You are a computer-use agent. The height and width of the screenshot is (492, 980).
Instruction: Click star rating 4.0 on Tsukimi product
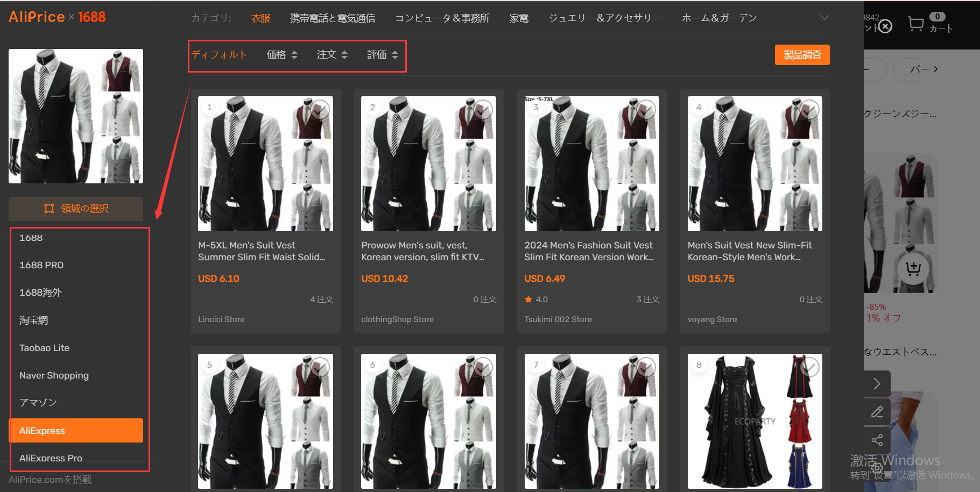pos(536,300)
